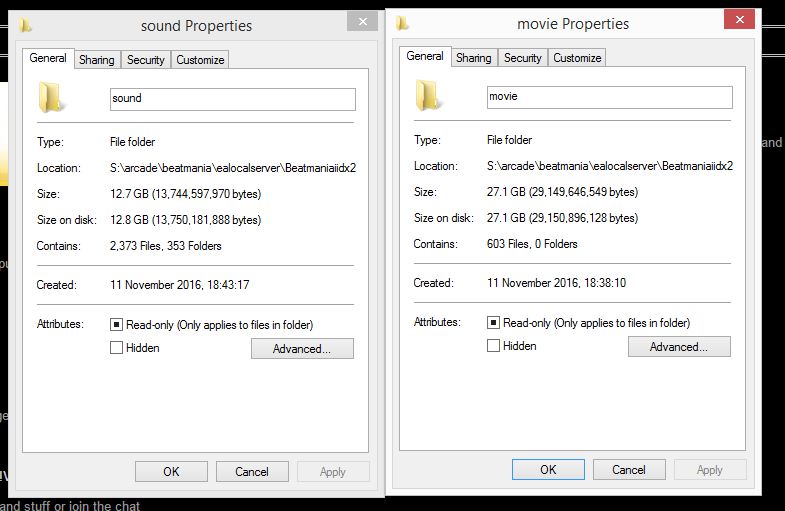Click Advanced button in sound Properties
The width and height of the screenshot is (785, 511).
click(302, 349)
